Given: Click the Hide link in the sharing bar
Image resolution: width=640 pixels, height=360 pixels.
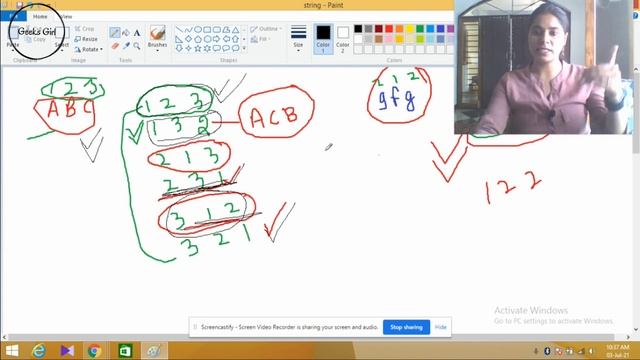Looking at the screenshot, I should [x=440, y=327].
